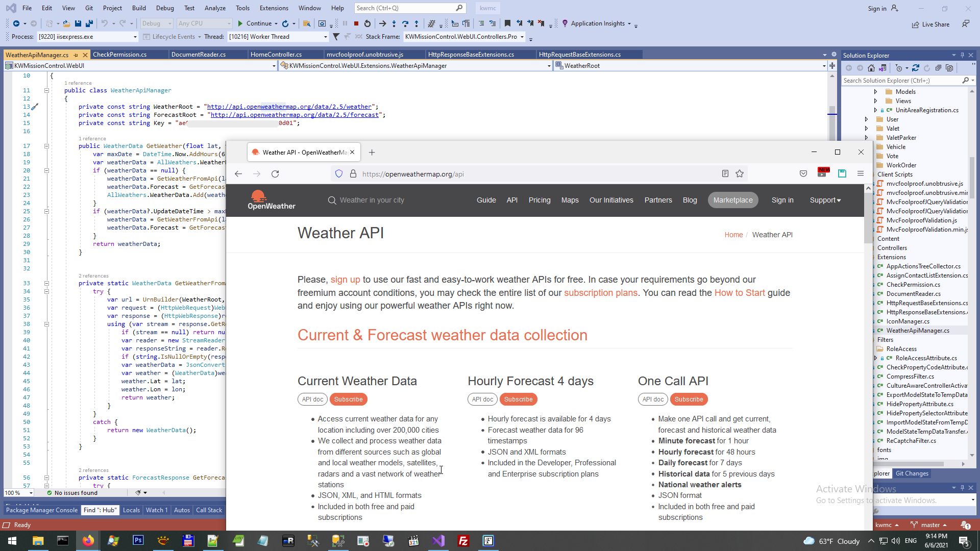
Task: Open the Firefox hamburger menu icon
Action: [861, 173]
